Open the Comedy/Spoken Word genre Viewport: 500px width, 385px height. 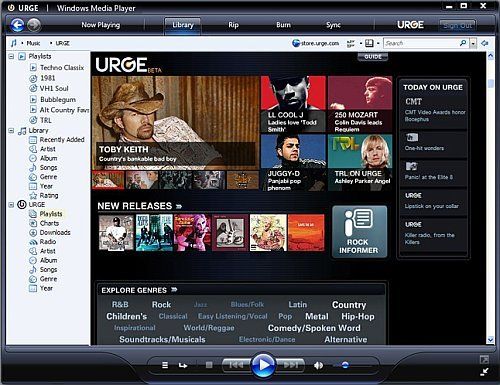click(314, 328)
